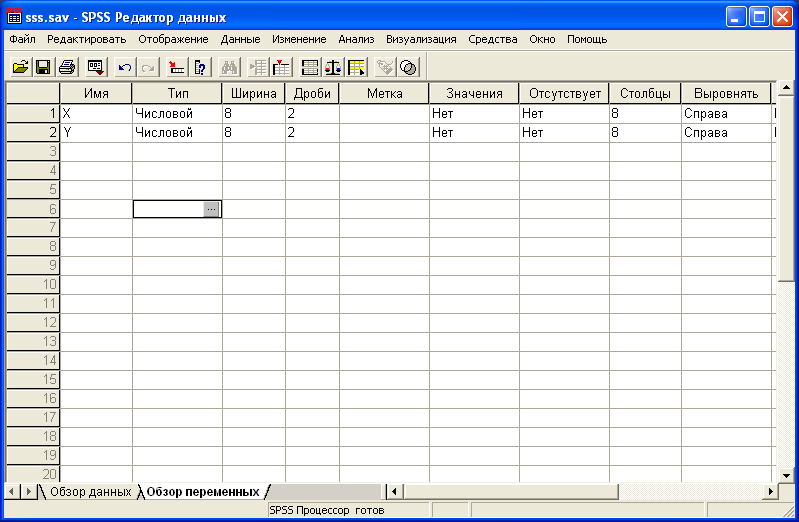Click the Отсутствует column header
Image resolution: width=799 pixels, height=522 pixels.
click(564, 93)
